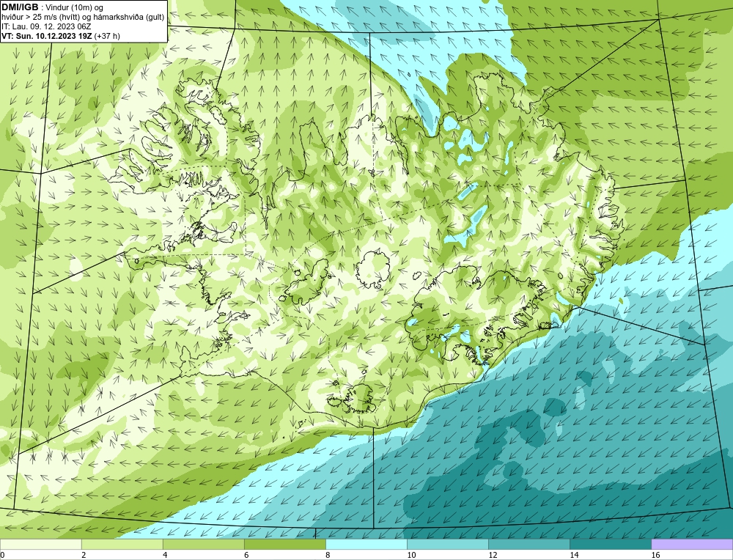The image size is (733, 560).
Task: Click the legend label 16
Action: (x=655, y=555)
